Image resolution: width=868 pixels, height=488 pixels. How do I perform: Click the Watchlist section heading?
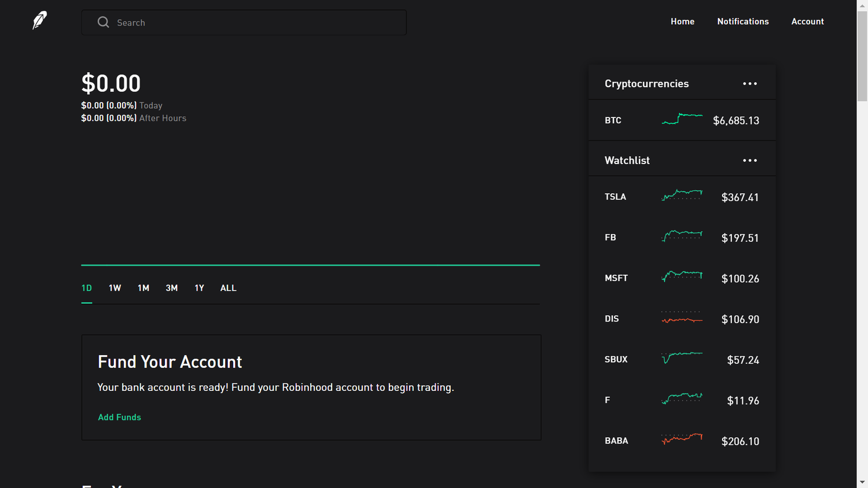click(x=627, y=161)
